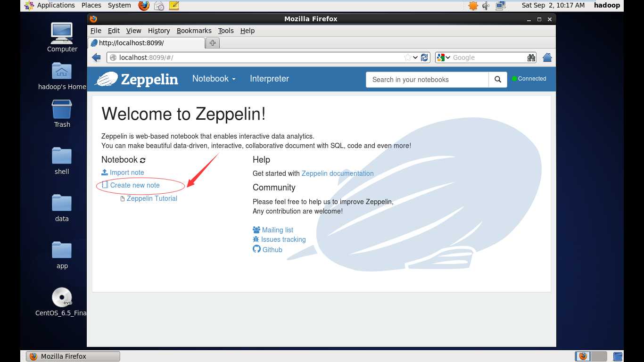Refresh the Notebook list icon
Viewport: 644px width, 362px height.
point(143,160)
